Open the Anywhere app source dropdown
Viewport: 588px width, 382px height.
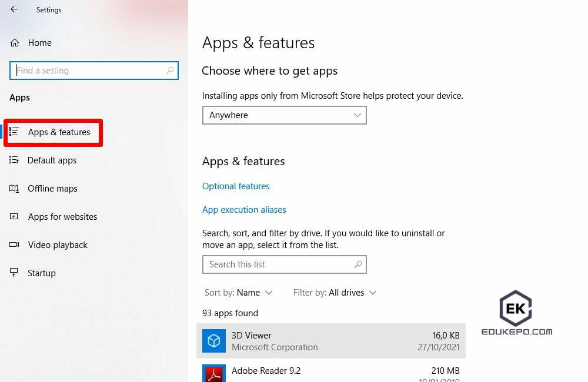pyautogui.click(x=284, y=115)
